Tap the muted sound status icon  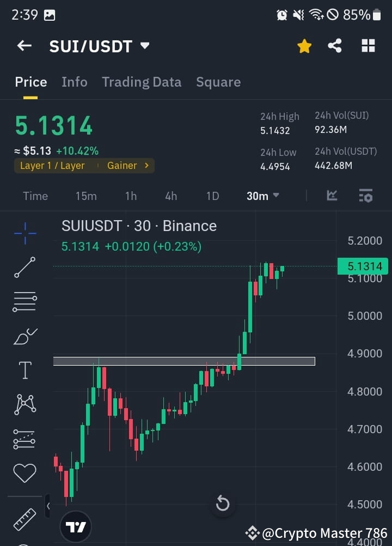coord(298,15)
